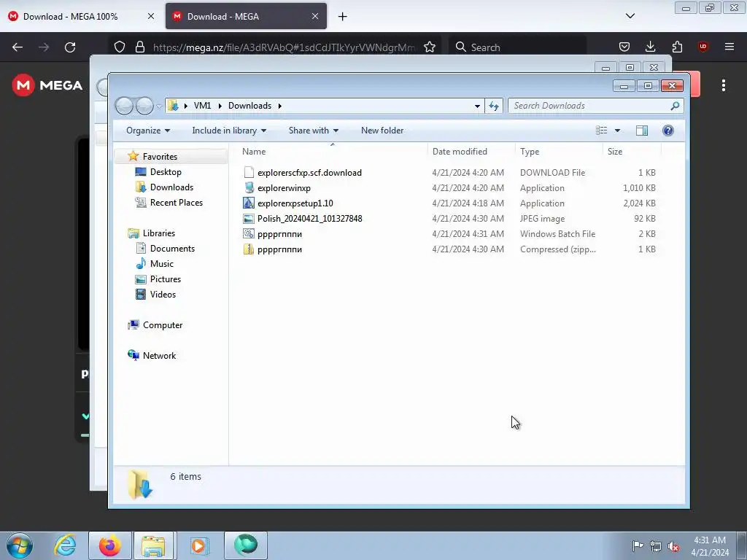Viewport: 747px width, 560px height.
Task: Expand the Downloads breadcrumb arrow
Action: [x=279, y=106]
